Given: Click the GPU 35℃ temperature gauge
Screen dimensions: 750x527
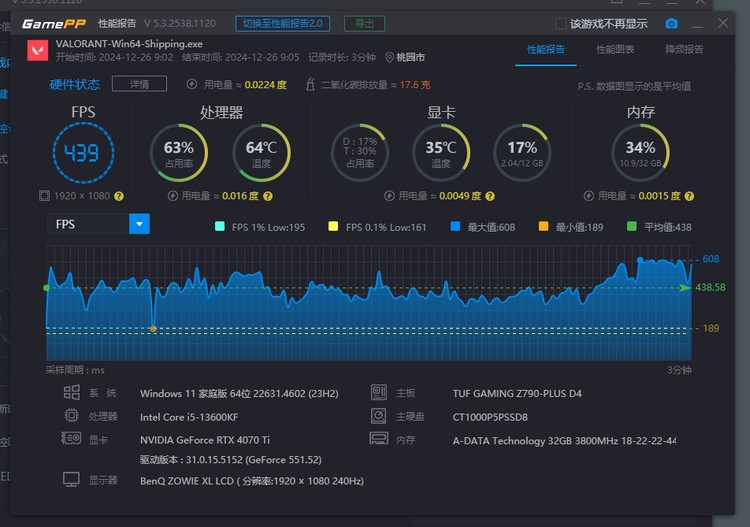Looking at the screenshot, I should point(441,153).
